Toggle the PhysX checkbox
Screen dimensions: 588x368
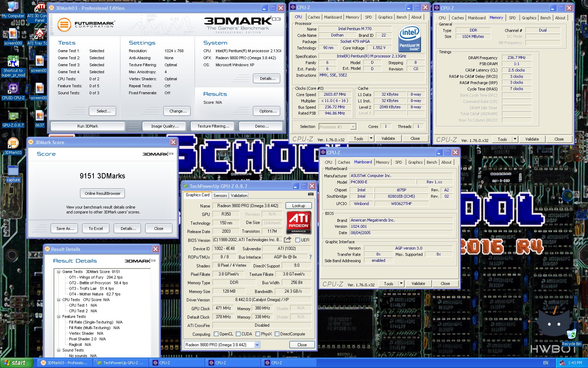pos(258,334)
